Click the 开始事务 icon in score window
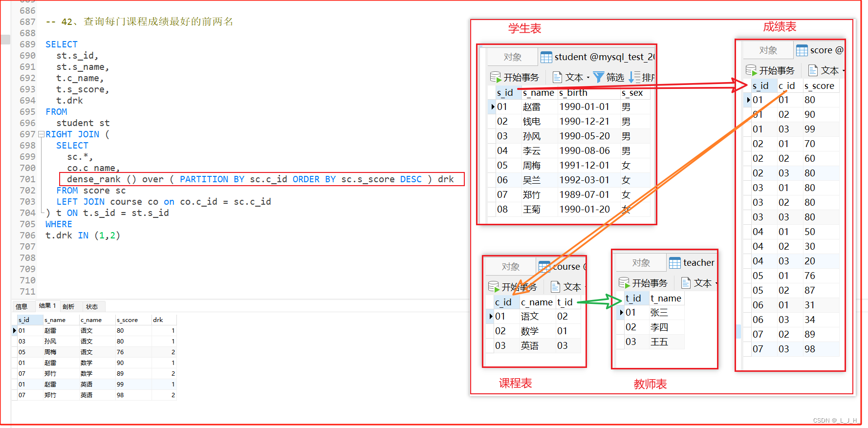Image resolution: width=868 pixels, height=428 pixels. click(x=751, y=70)
